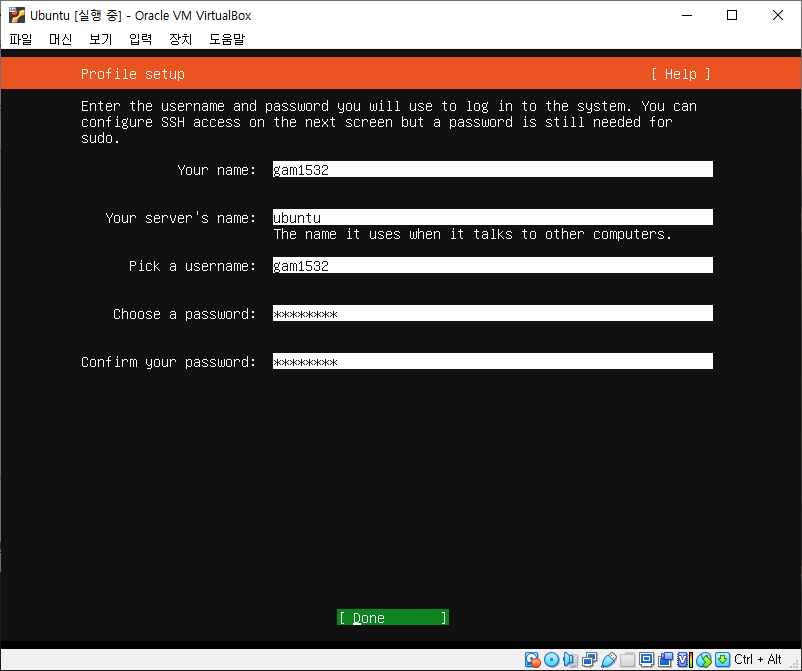Screen dimensions: 802x671
Task: Close the VirtualBox window
Action: point(777,15)
